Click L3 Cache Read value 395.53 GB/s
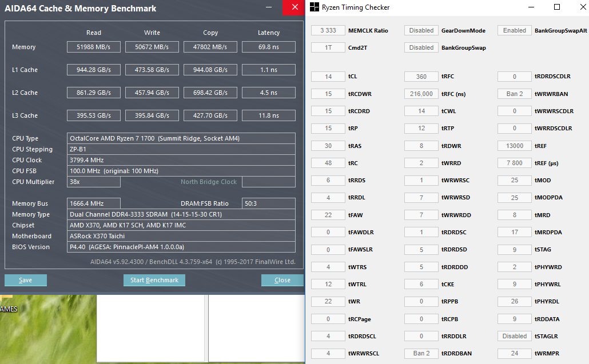Screen dimensions: 589x364 (94, 115)
